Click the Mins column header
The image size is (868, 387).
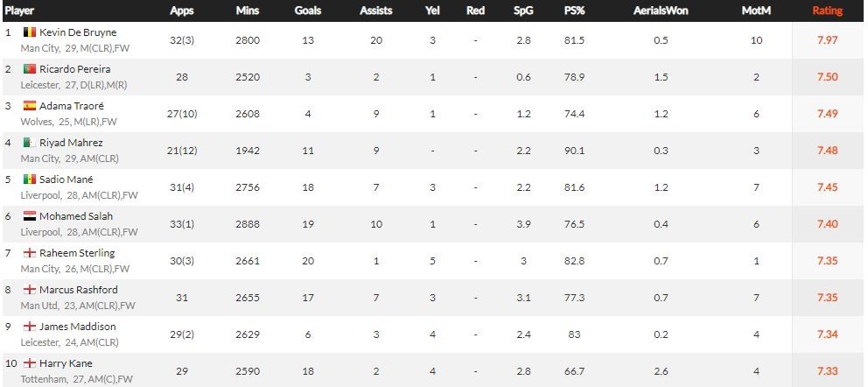tap(247, 11)
